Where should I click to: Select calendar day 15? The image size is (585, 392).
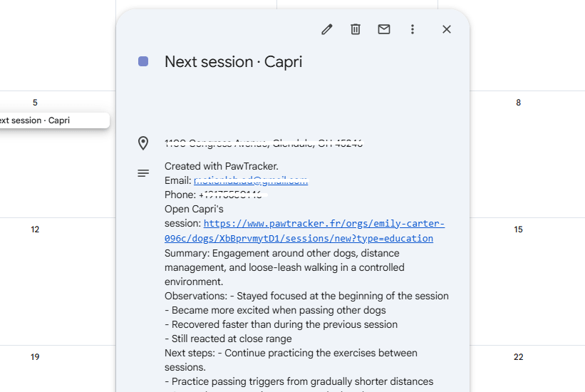(518, 229)
